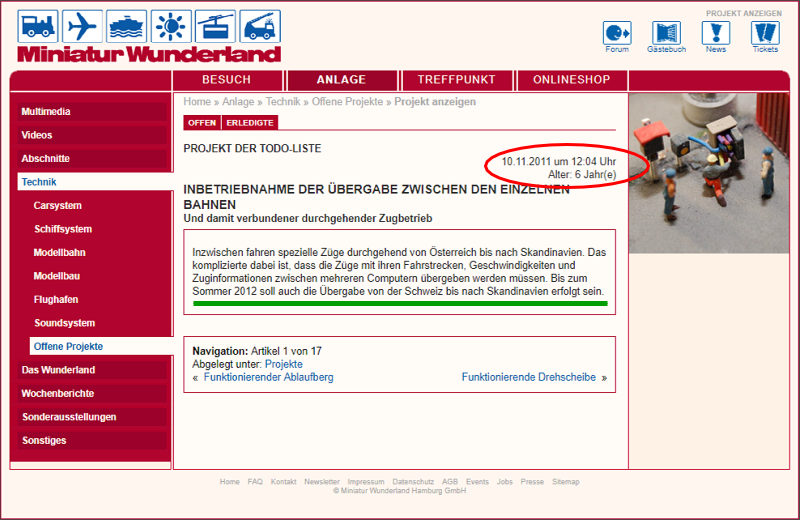Switch to the ERLEDIGTE tab
Image resolution: width=800 pixels, height=520 pixels.
(250, 123)
